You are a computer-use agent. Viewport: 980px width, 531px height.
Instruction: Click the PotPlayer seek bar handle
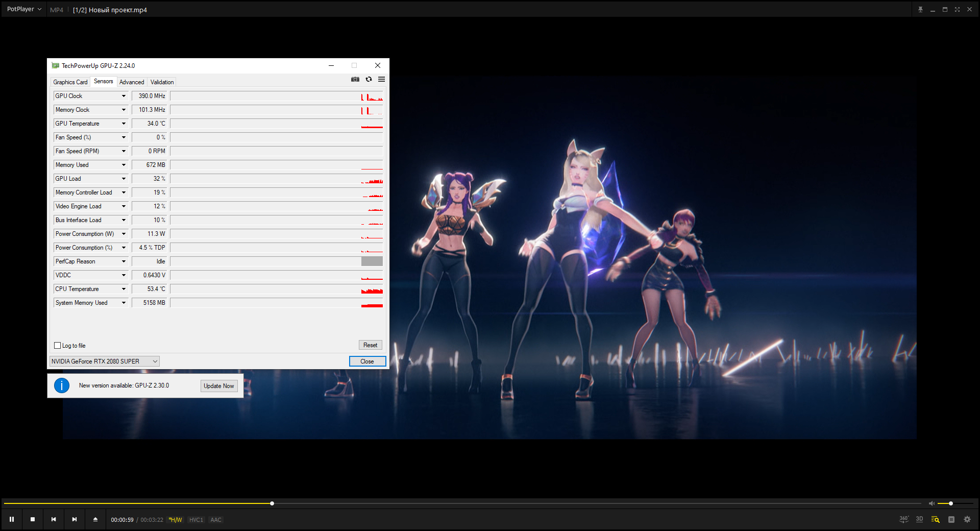point(272,503)
